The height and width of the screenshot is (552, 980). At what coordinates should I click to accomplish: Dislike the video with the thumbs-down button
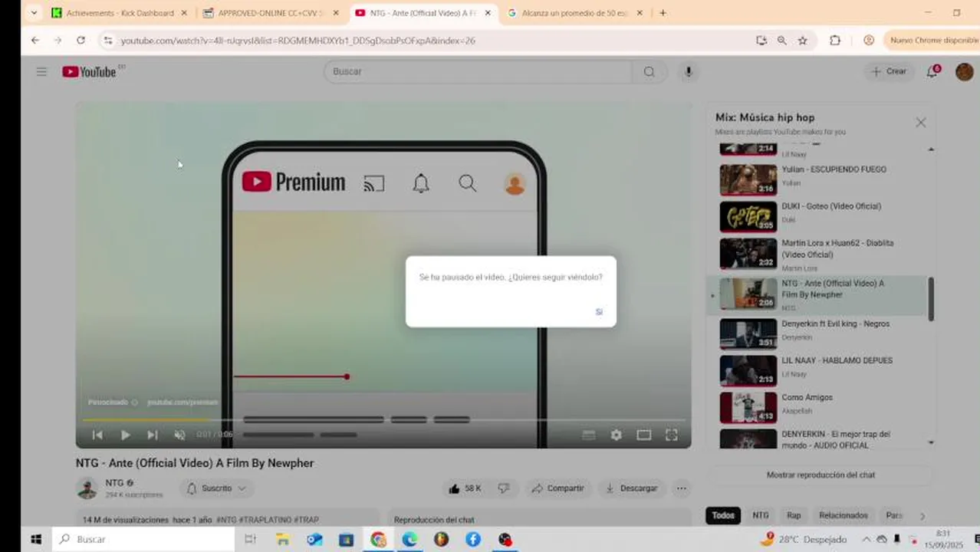504,488
